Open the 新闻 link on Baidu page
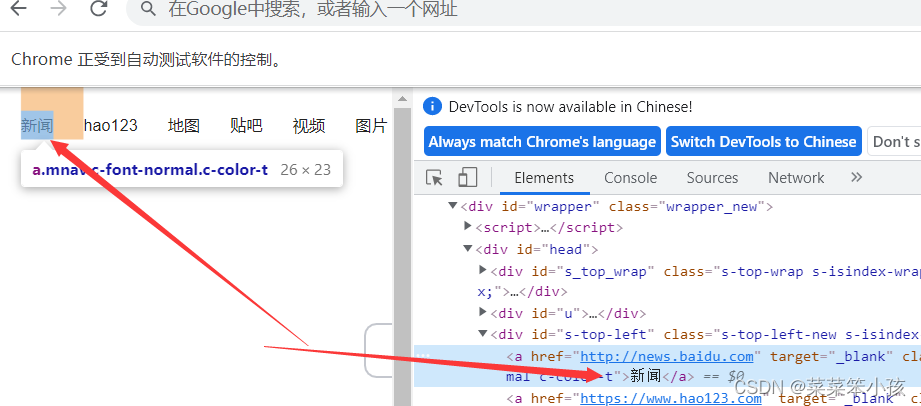Image resolution: width=921 pixels, height=406 pixels. (x=37, y=125)
